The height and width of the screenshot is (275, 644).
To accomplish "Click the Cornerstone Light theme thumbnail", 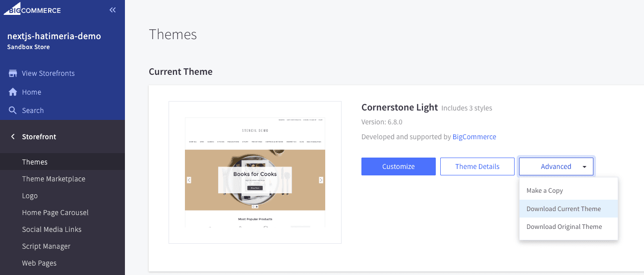I will click(x=255, y=172).
